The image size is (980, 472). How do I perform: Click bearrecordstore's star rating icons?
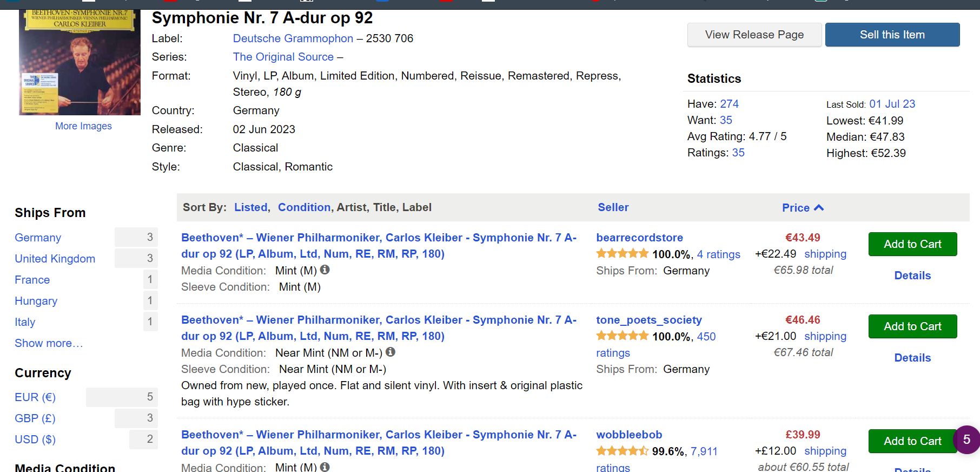(622, 253)
